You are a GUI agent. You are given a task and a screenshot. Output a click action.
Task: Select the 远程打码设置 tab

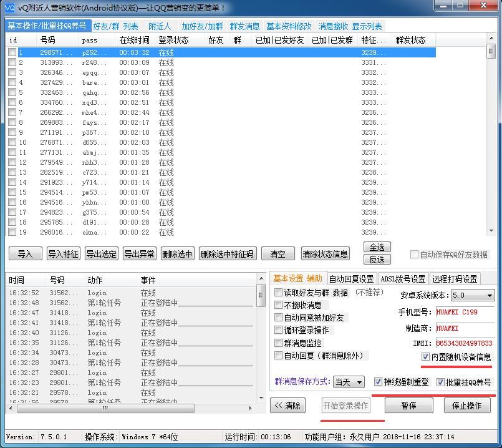click(x=455, y=279)
